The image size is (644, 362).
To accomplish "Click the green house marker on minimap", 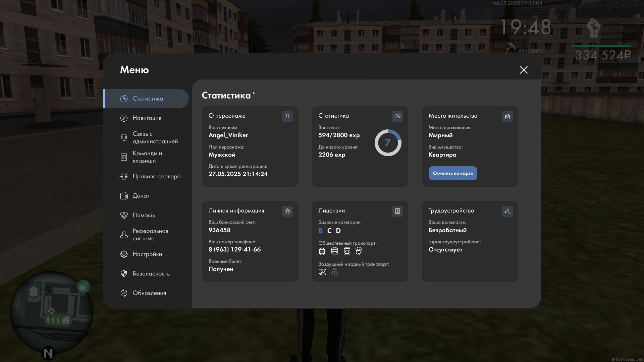I will coord(66,320).
